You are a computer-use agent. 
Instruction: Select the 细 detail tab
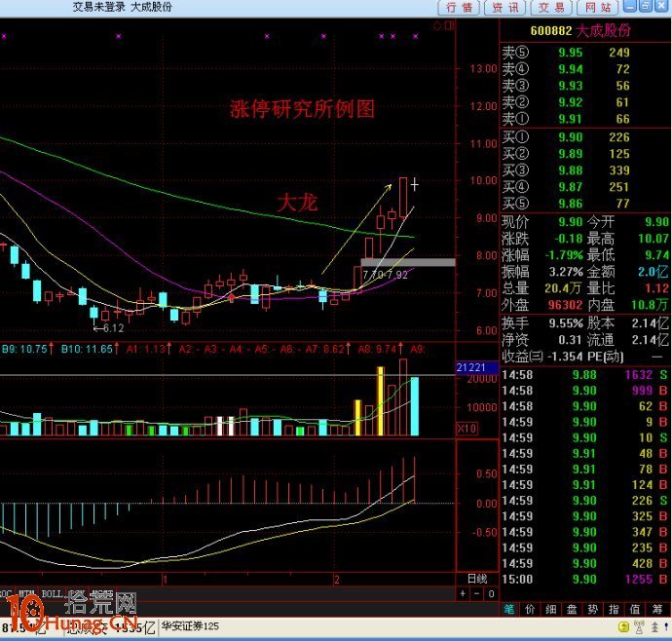[x=551, y=609]
